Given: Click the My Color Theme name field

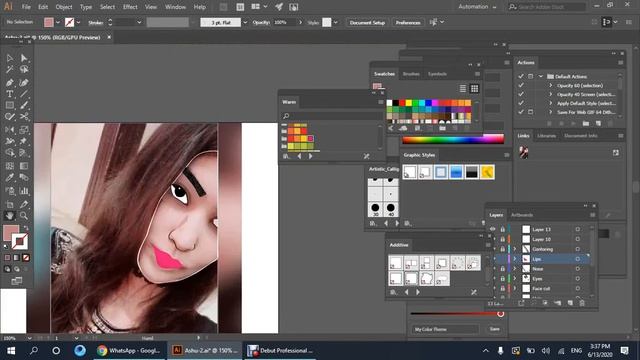Looking at the screenshot, I should [445, 329].
